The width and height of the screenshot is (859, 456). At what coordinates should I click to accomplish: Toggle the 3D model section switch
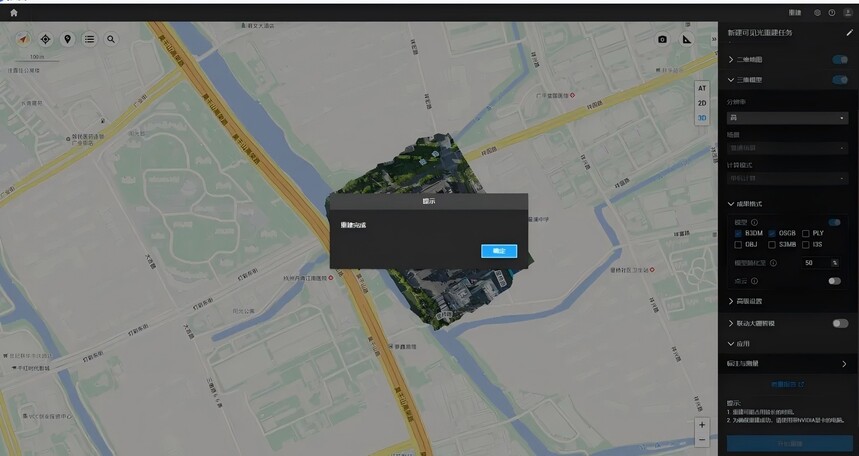[x=840, y=80]
